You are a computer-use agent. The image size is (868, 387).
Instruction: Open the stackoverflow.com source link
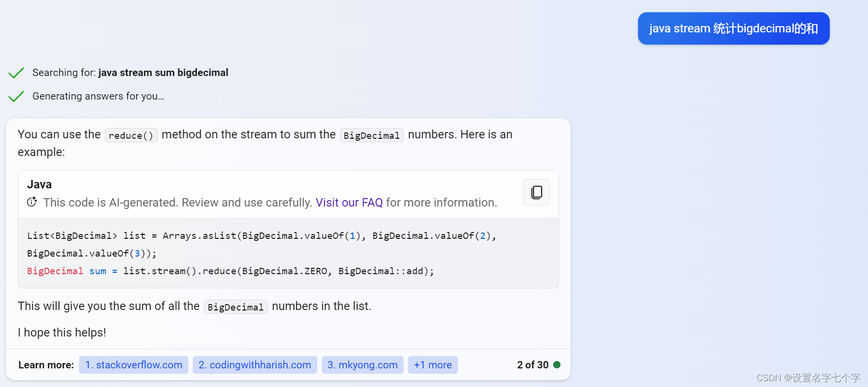point(133,365)
